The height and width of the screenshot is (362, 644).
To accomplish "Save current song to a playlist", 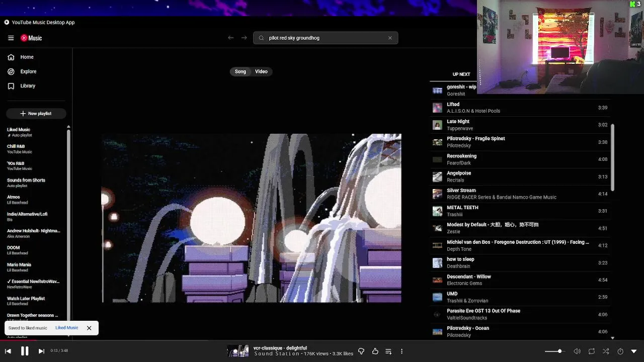I will [388, 351].
